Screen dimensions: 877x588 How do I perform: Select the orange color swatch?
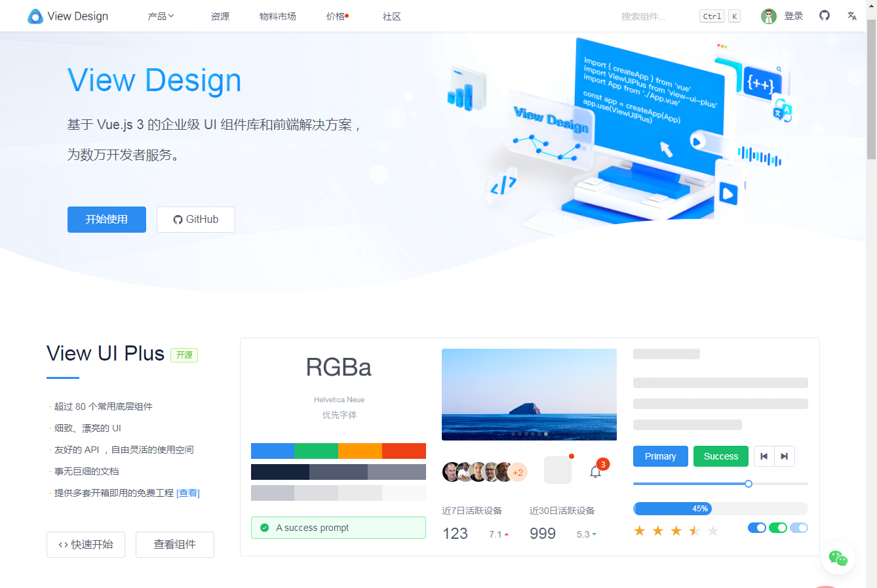(x=360, y=451)
